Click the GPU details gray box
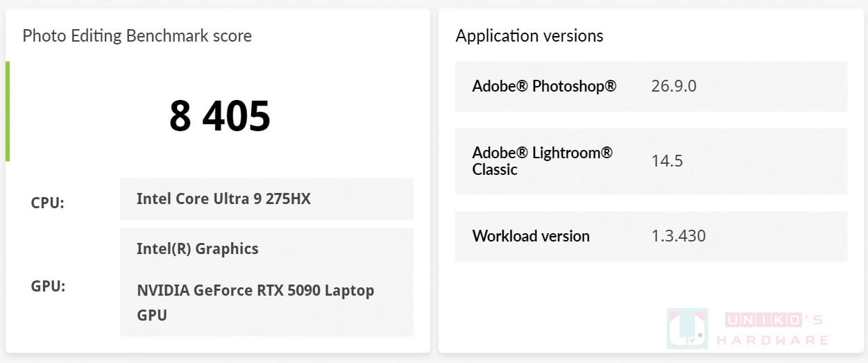This screenshot has height=363, width=868. pyautogui.click(x=266, y=282)
